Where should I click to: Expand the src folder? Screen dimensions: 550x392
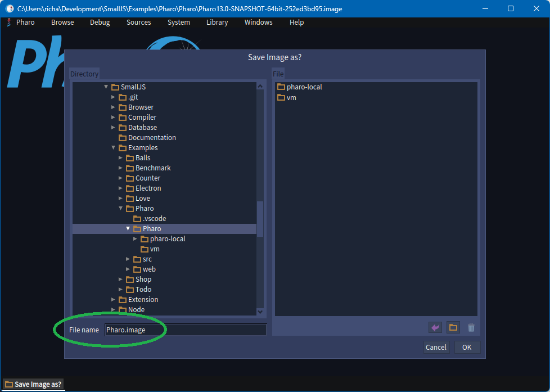tap(128, 259)
